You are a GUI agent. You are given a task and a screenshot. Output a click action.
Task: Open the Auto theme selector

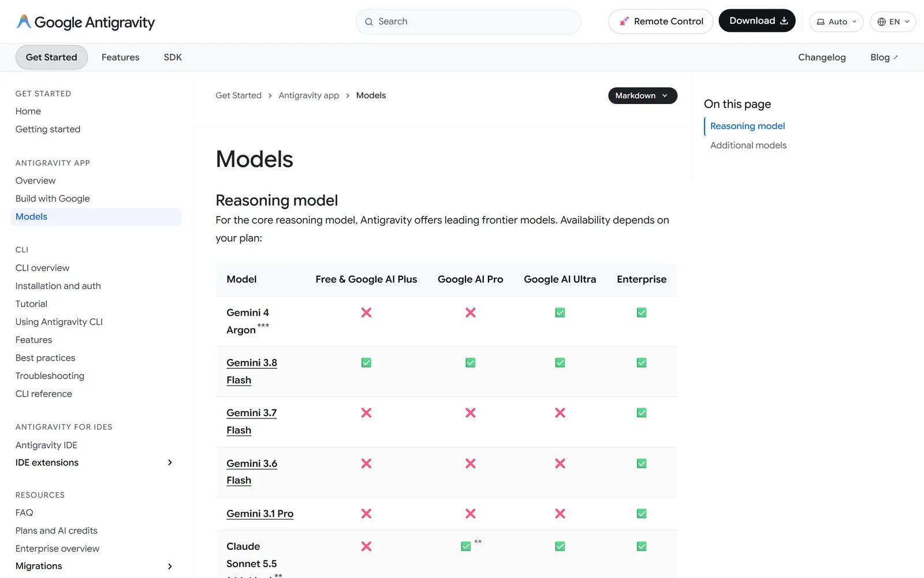click(x=836, y=22)
